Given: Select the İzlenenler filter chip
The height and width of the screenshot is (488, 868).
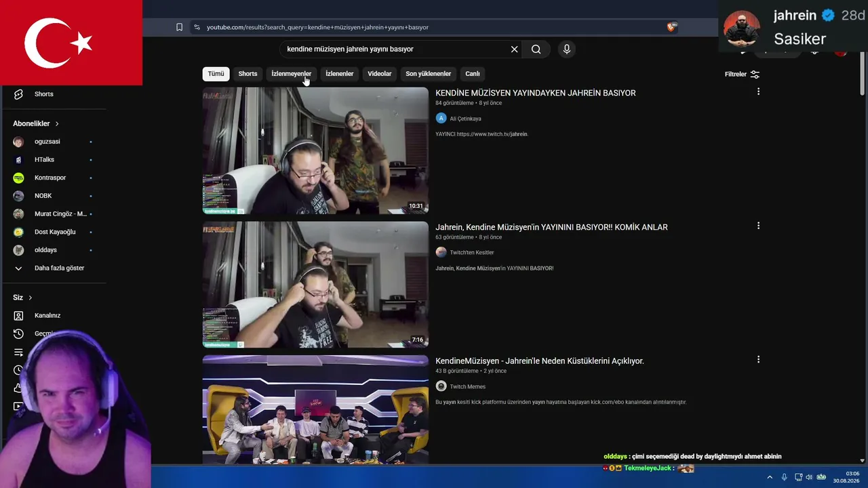Looking at the screenshot, I should (x=339, y=74).
